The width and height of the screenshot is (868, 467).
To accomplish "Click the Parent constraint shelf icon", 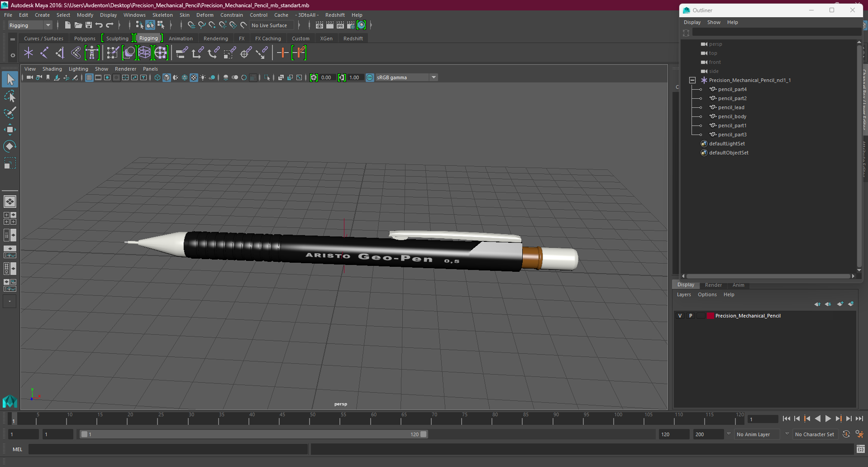I will tap(182, 53).
